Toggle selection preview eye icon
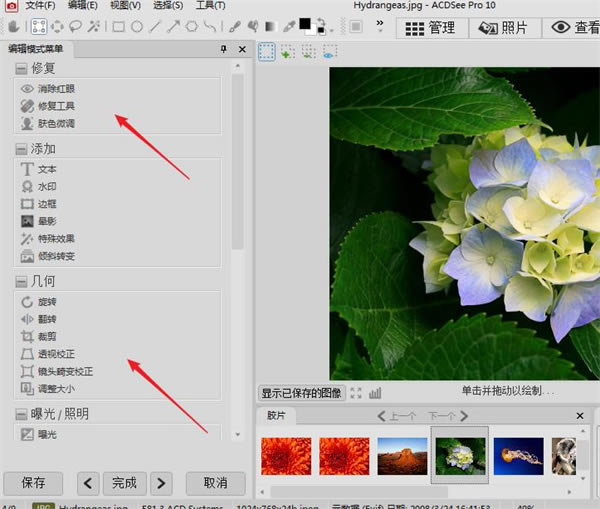The image size is (600, 509). tap(329, 52)
